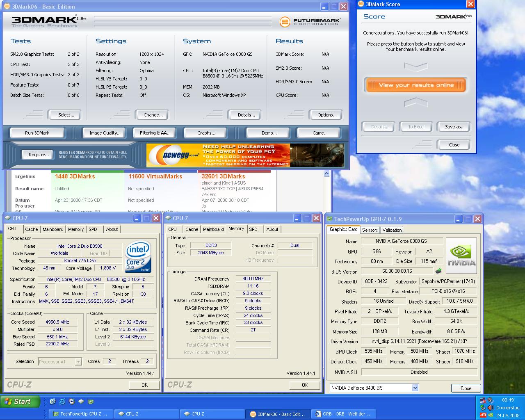Switch to TechPowerUp GPU-Z taskbar item
This screenshot has height=420, width=525.
[81, 414]
